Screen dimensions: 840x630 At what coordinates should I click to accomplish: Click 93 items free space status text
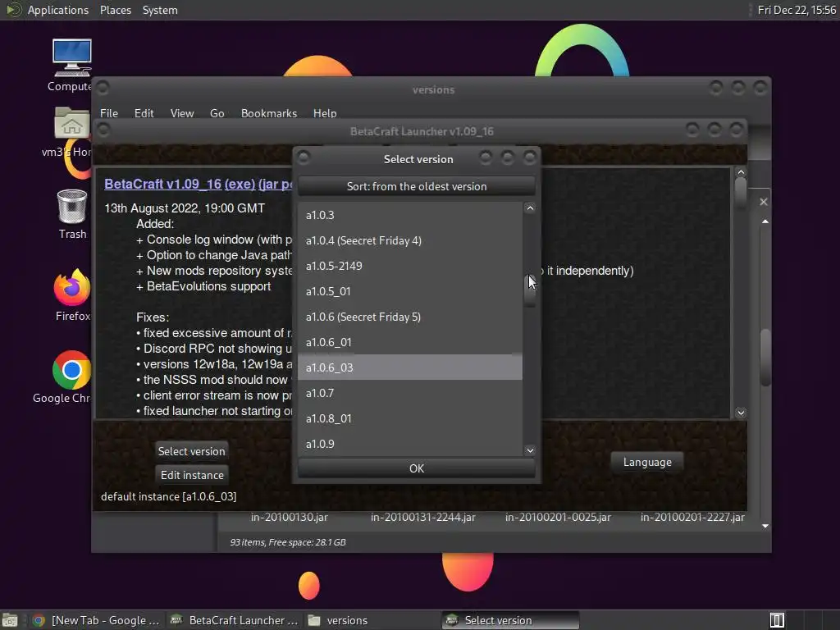point(288,542)
